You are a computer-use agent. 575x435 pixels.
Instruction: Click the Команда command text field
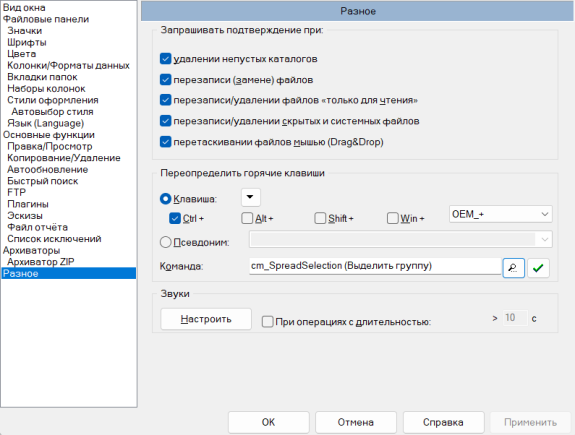click(x=375, y=266)
